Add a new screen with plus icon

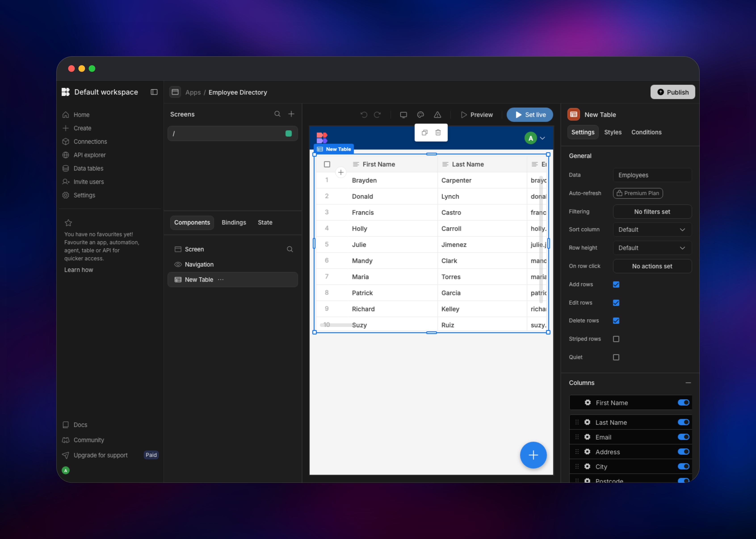[x=291, y=114]
